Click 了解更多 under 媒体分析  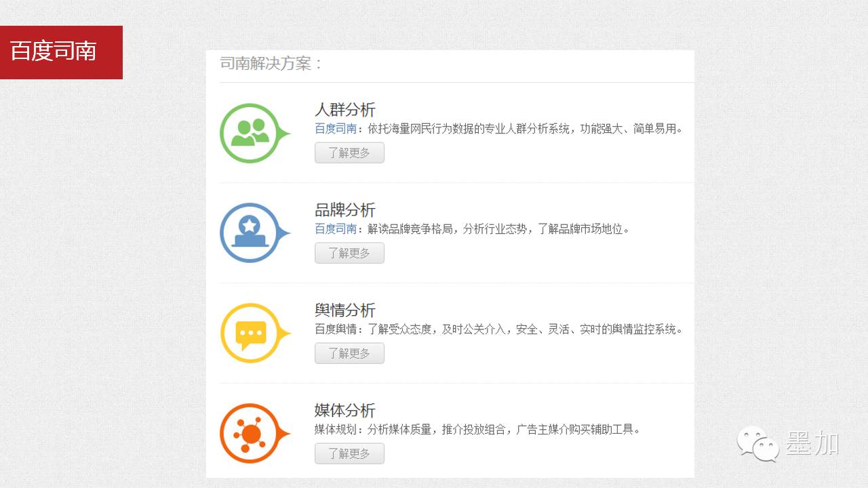point(349,453)
